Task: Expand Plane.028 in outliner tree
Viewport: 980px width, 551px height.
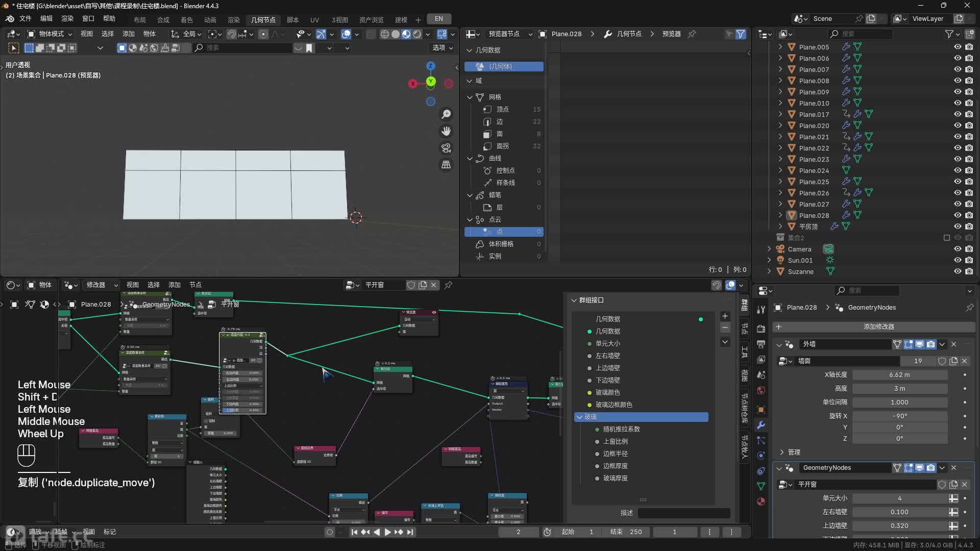Action: tap(780, 215)
